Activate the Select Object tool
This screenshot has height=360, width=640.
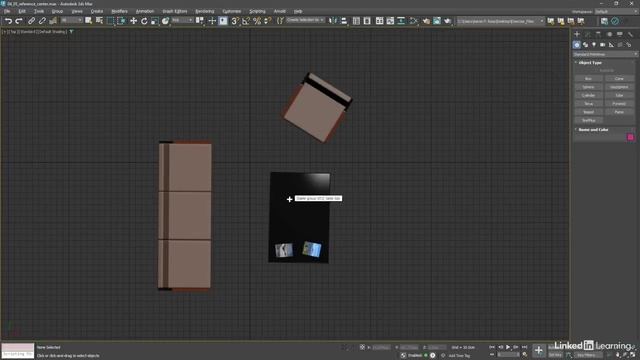[89, 21]
